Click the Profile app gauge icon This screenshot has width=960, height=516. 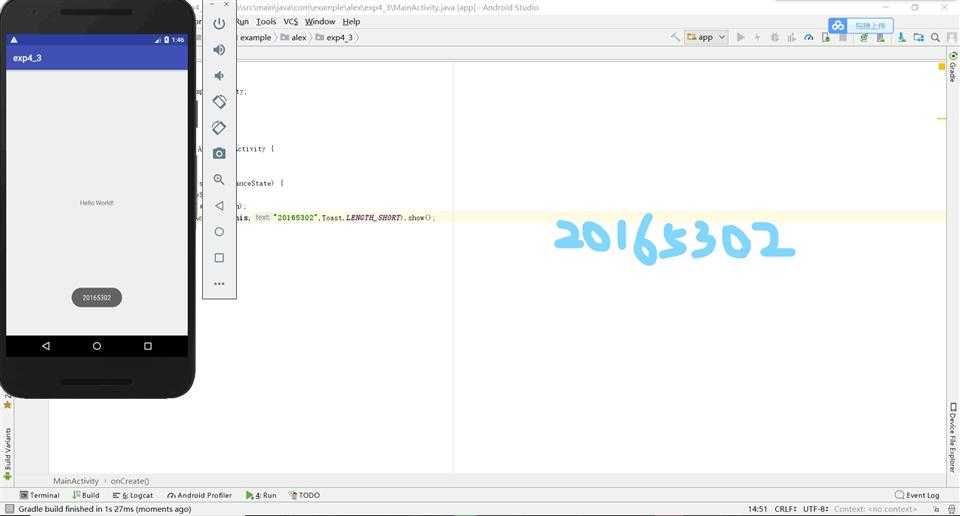(809, 37)
